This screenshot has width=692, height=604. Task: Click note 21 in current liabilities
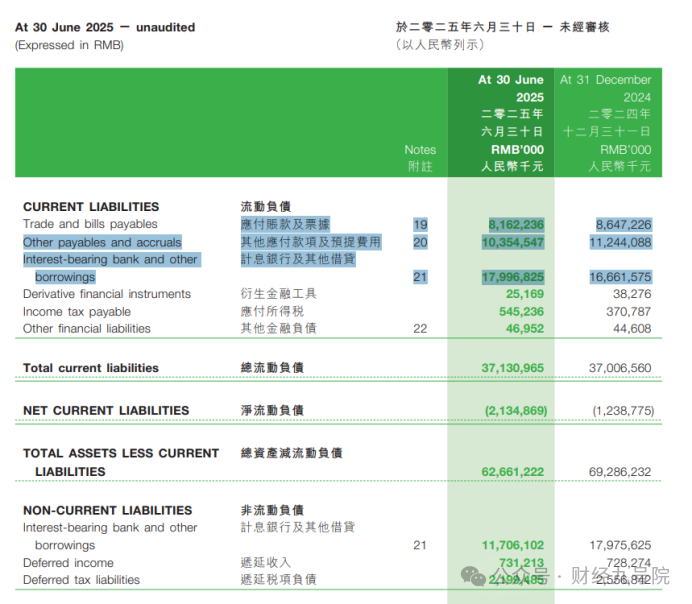(420, 277)
